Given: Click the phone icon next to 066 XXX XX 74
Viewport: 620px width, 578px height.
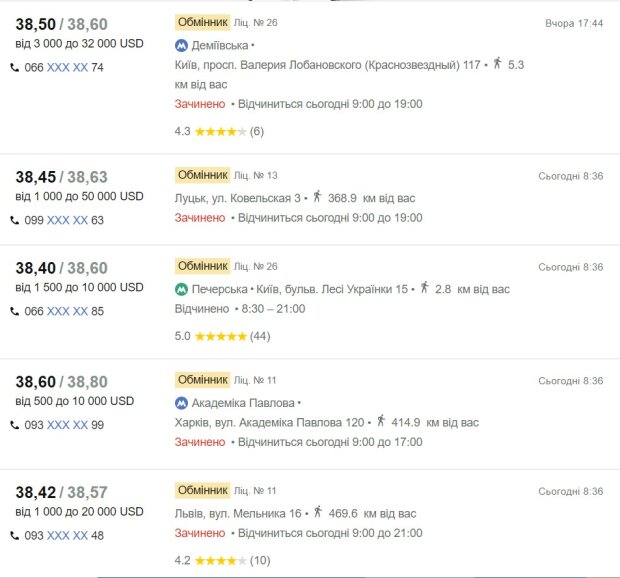Looking at the screenshot, I should click(15, 68).
